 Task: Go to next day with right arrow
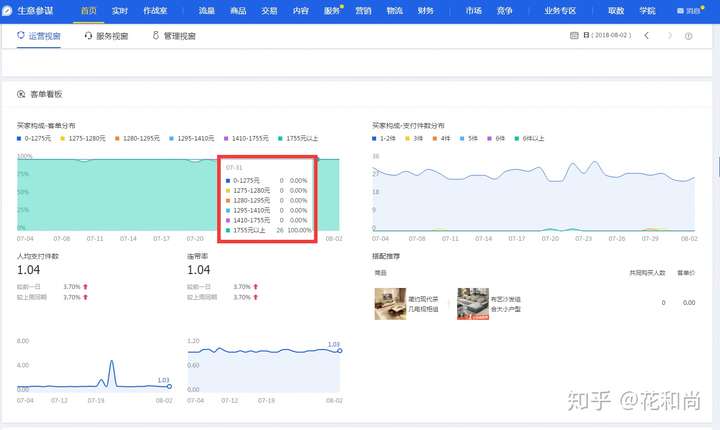(x=669, y=35)
